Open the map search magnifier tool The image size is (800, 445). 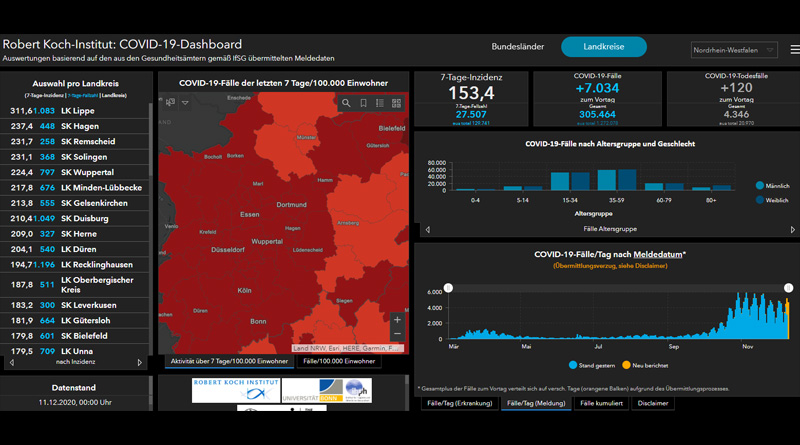[346, 103]
